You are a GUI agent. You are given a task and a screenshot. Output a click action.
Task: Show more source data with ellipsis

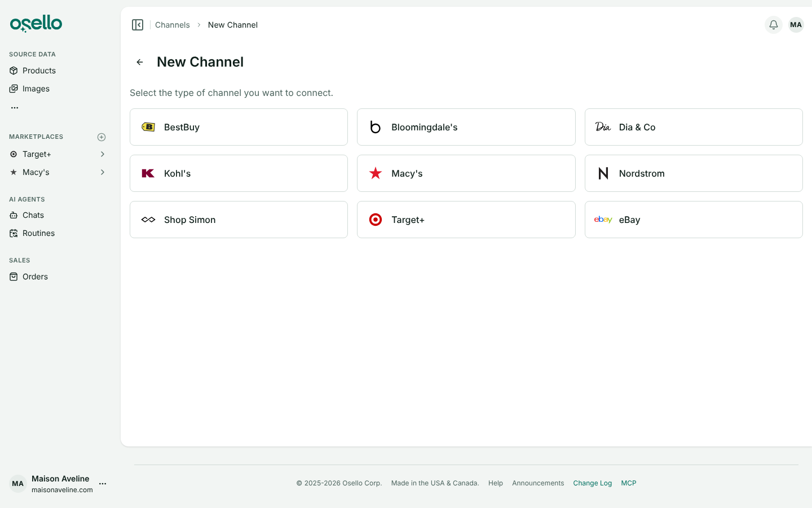pyautogui.click(x=15, y=107)
